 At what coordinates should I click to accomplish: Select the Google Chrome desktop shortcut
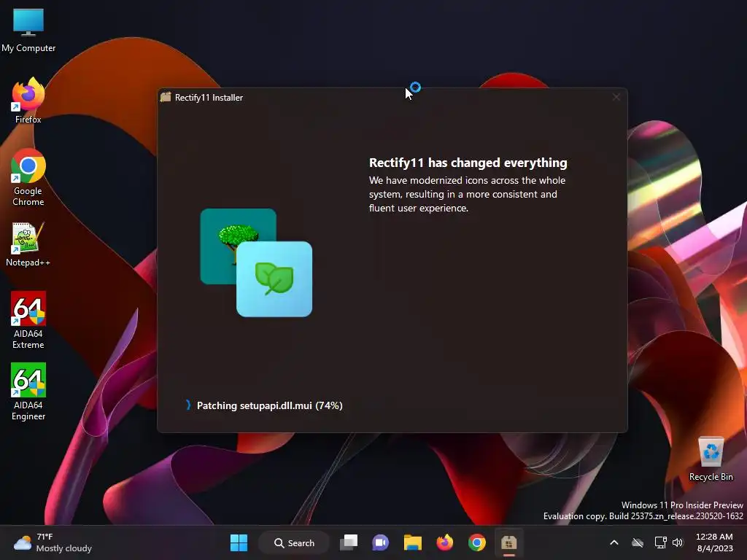click(28, 177)
